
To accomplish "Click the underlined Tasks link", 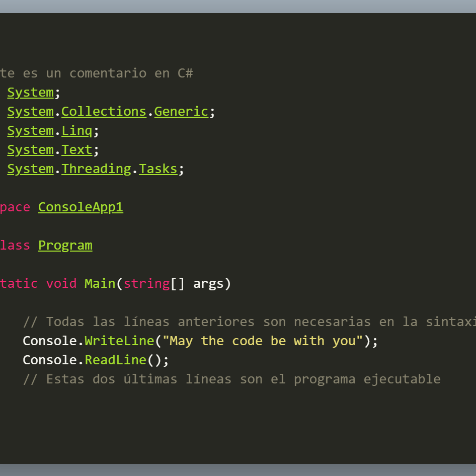I will click(x=158, y=169).
